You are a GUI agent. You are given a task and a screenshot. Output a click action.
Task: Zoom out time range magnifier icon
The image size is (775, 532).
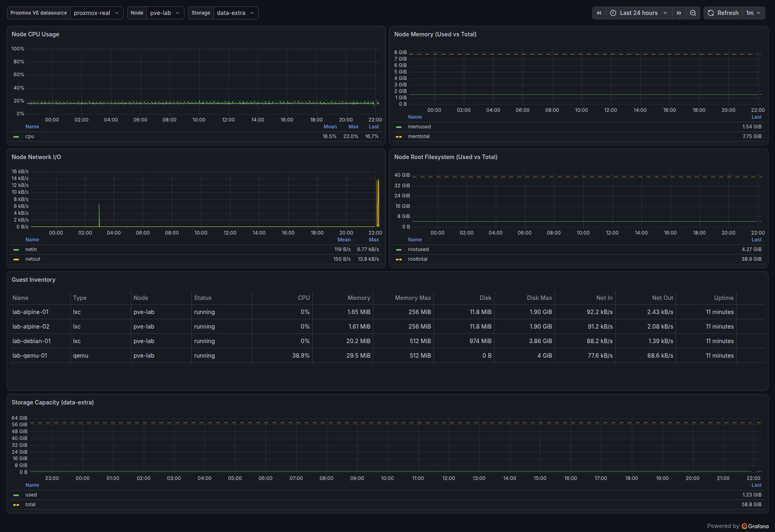point(693,13)
